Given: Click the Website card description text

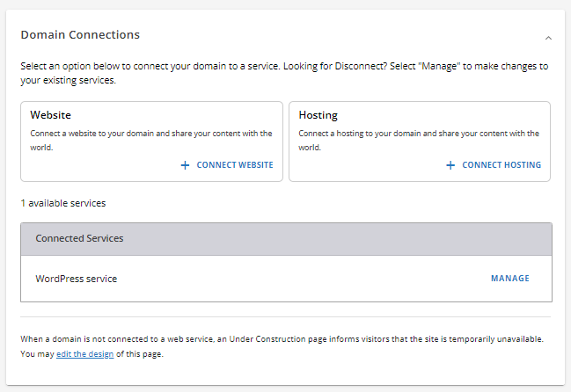Looking at the screenshot, I should point(150,140).
